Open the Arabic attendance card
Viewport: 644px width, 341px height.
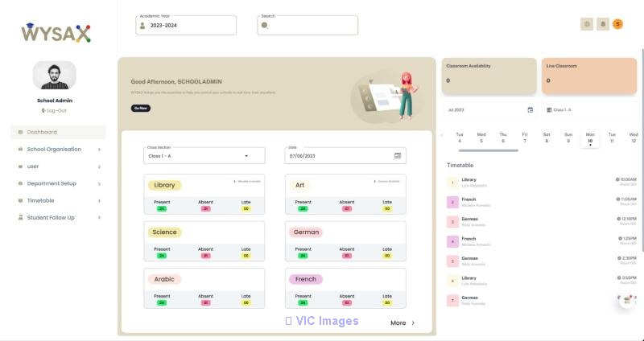(204, 289)
